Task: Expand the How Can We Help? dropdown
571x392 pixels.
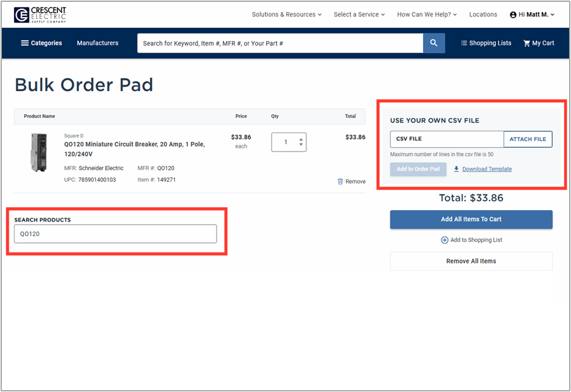Action: coord(427,15)
